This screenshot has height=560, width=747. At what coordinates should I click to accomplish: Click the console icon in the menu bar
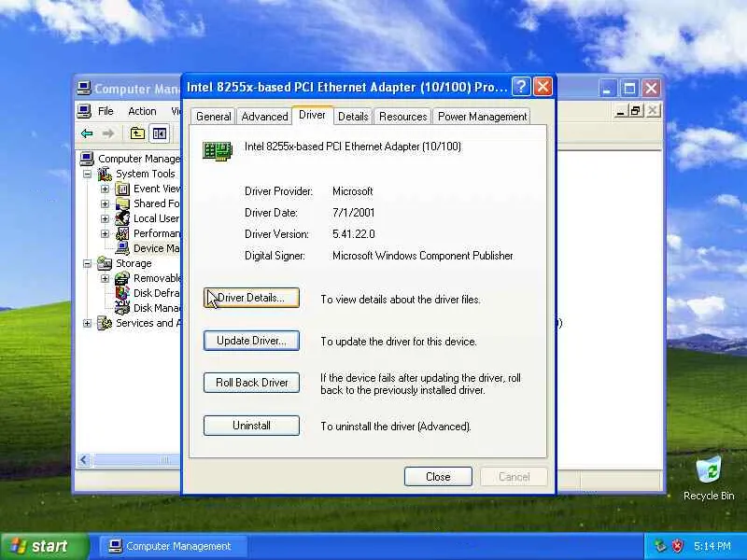click(x=84, y=111)
